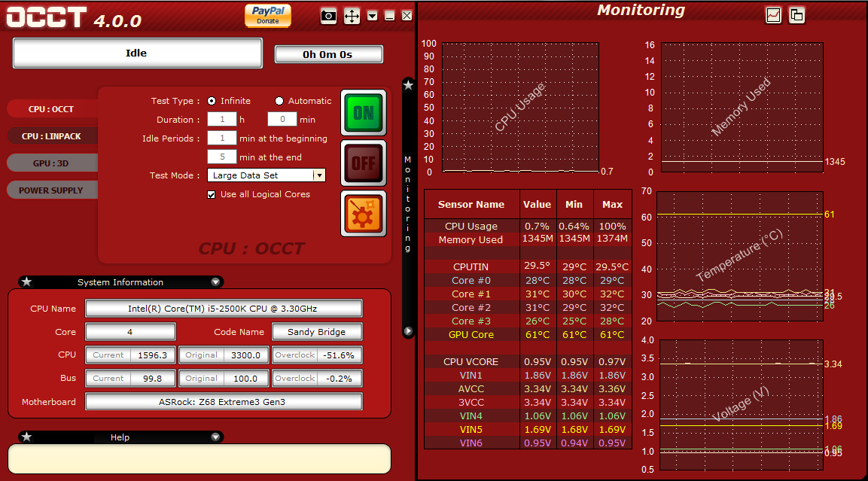The height and width of the screenshot is (481, 868).
Task: Select the VIN5 sensor row
Action: [528, 429]
